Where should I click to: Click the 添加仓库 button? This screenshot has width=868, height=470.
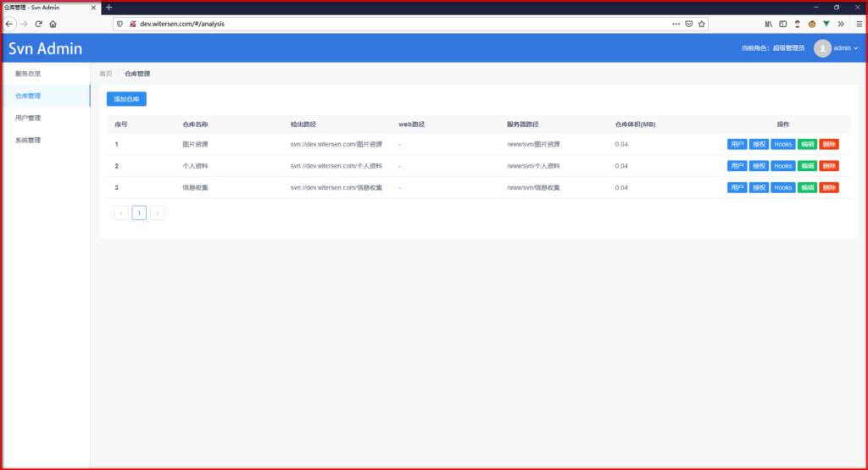pos(126,99)
